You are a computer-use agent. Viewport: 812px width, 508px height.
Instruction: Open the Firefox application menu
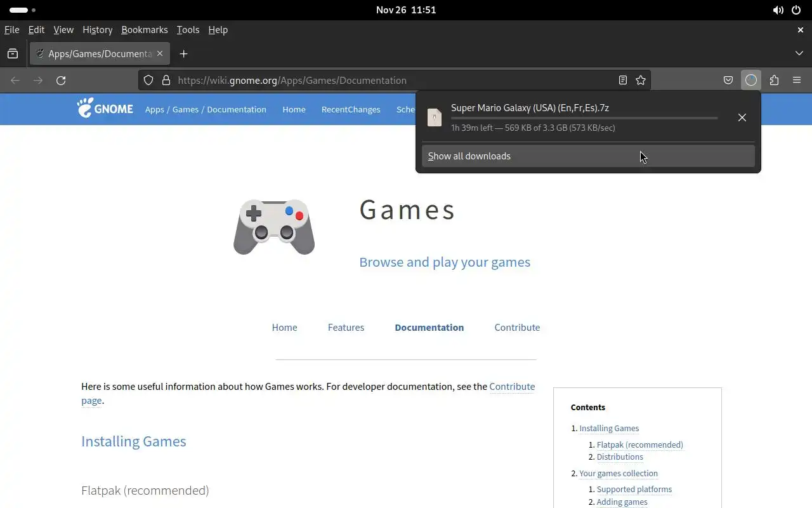(x=797, y=81)
